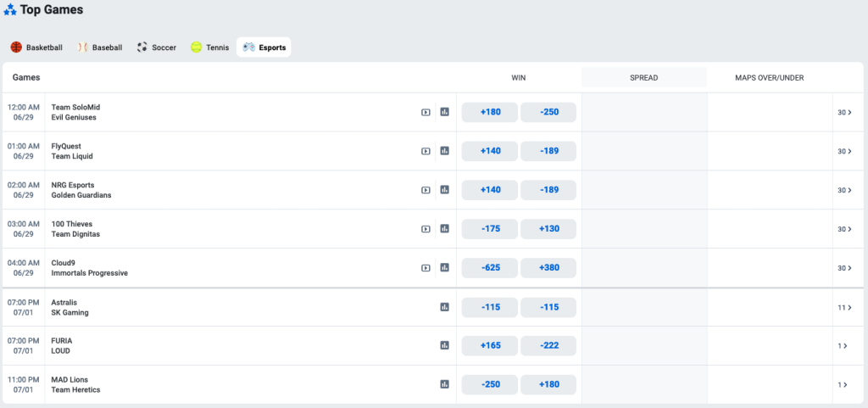Select the Tennis tab
The height and width of the screenshot is (408, 868).
point(210,47)
